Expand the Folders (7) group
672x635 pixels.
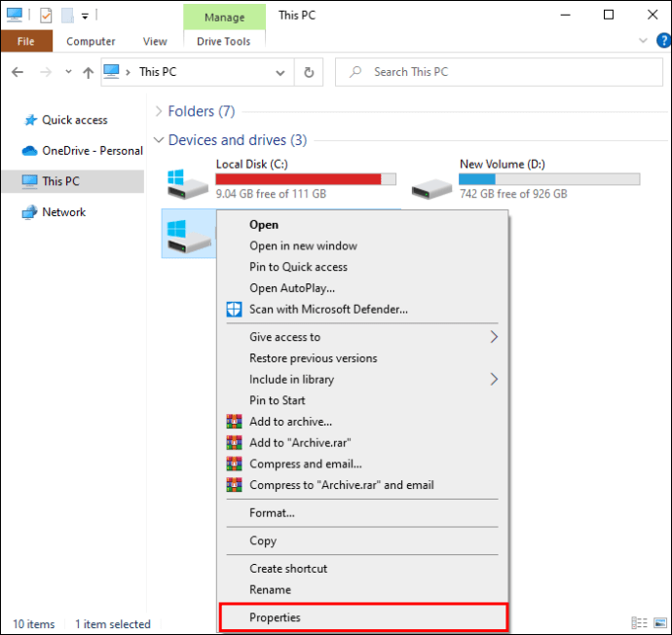tap(159, 111)
